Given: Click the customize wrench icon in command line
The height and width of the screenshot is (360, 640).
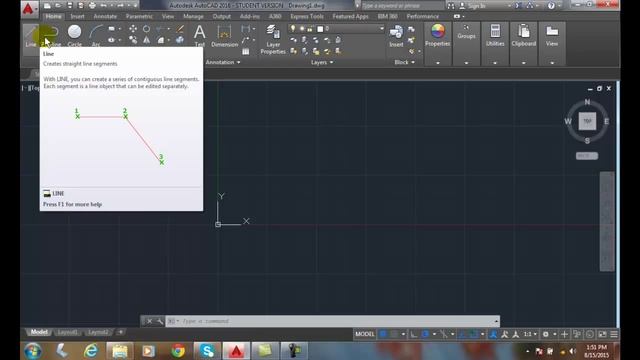Looking at the screenshot, I should click(x=160, y=321).
